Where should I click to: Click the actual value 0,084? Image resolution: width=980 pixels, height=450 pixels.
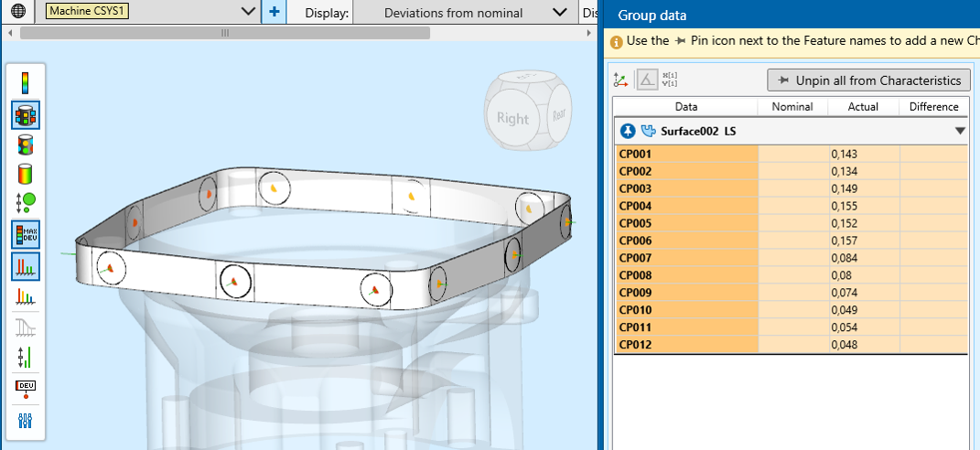tap(844, 258)
